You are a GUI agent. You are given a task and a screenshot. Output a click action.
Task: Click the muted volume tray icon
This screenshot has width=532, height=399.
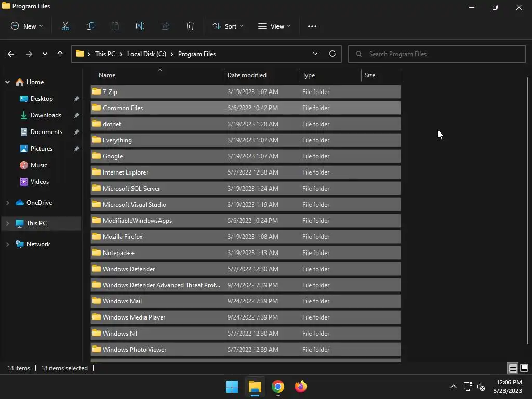pos(481,387)
